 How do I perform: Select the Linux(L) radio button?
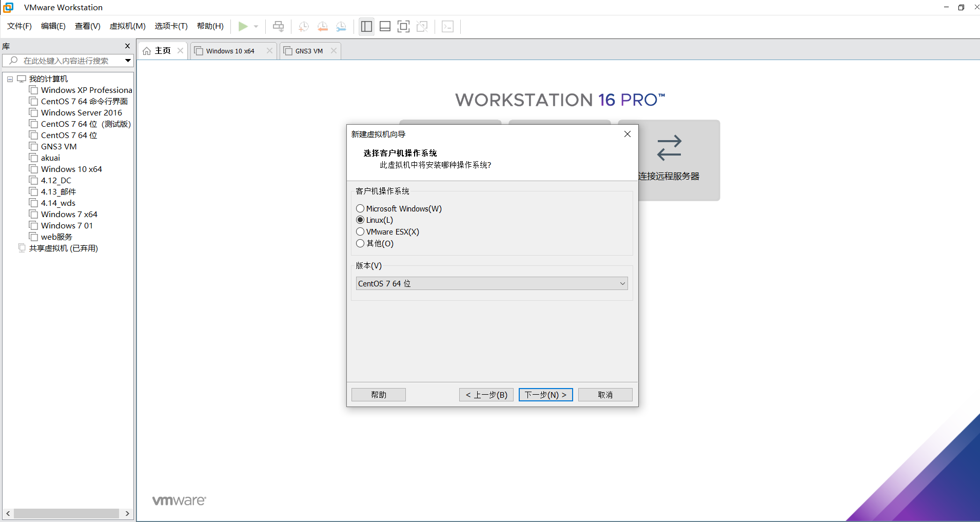coord(360,220)
